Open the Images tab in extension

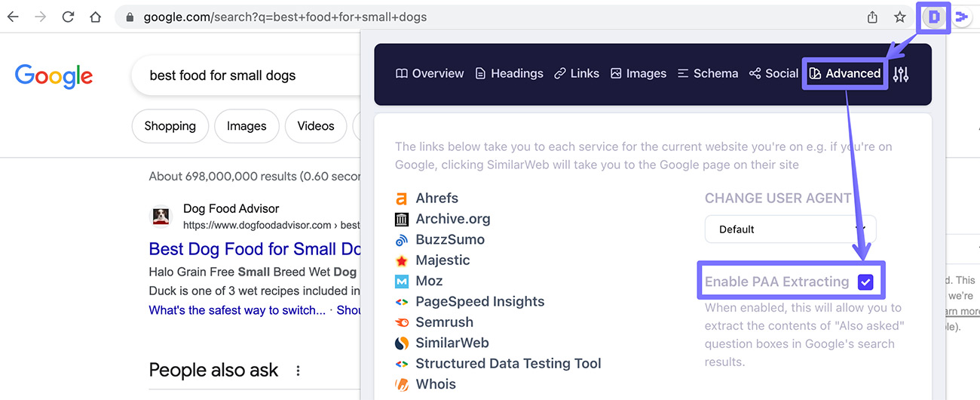638,73
